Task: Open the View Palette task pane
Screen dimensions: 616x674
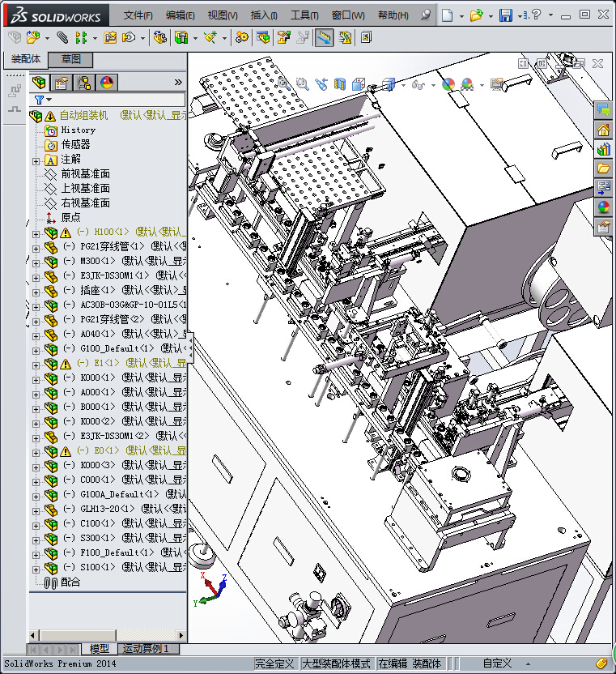Action: [604, 187]
